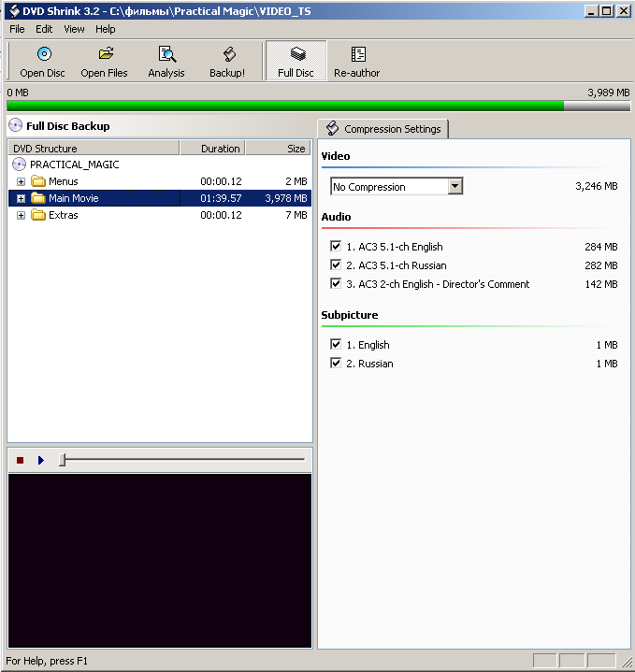The image size is (635, 672).
Task: Sort by DVD Structure column header
Action: pyautogui.click(x=94, y=149)
